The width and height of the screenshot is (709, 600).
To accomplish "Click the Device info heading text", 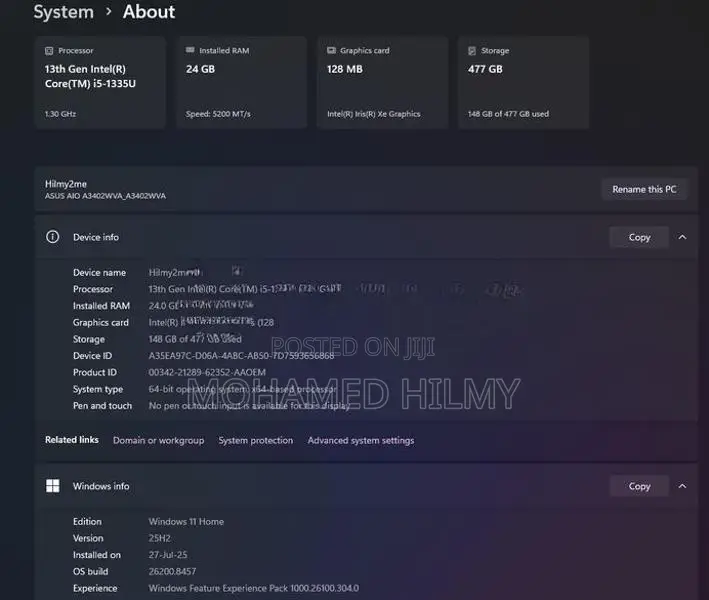I will click(96, 237).
